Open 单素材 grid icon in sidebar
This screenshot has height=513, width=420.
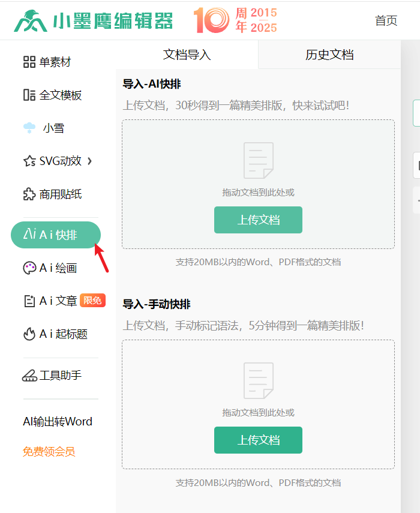click(29, 62)
